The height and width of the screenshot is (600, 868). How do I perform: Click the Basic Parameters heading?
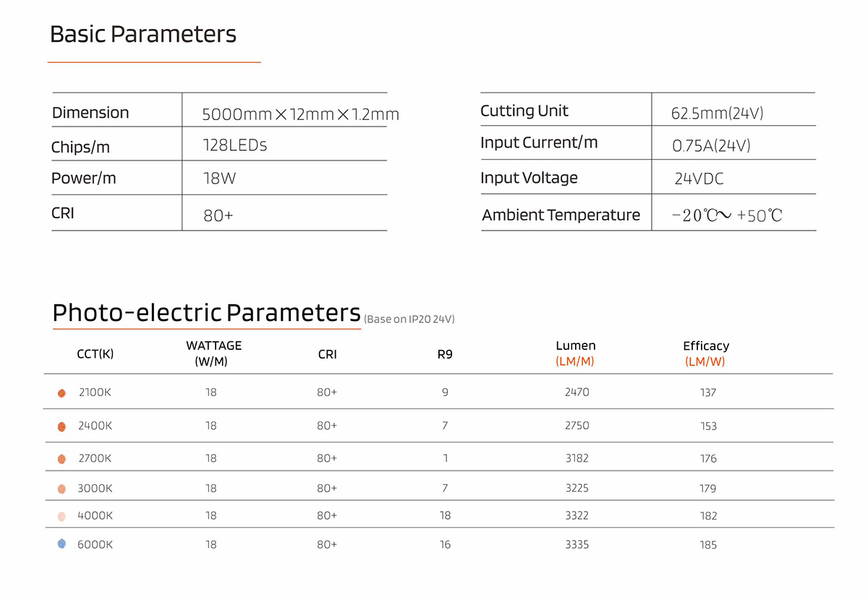143,35
